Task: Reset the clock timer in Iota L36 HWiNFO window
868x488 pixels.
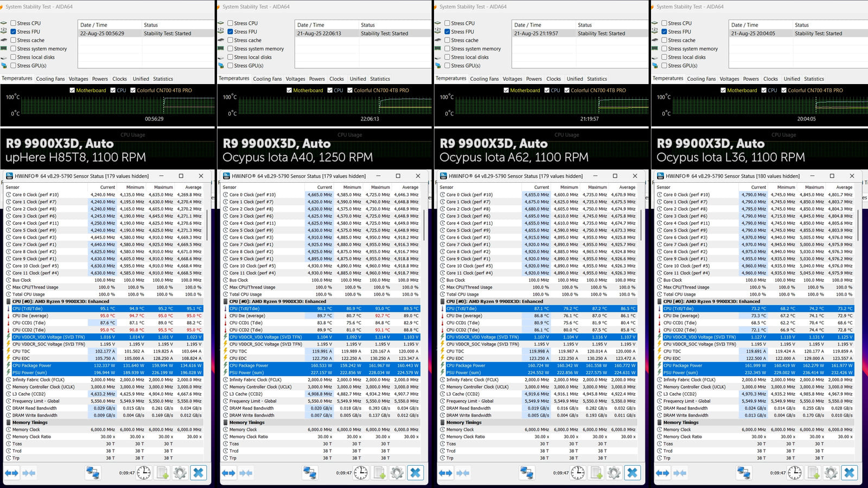Action: point(795,473)
